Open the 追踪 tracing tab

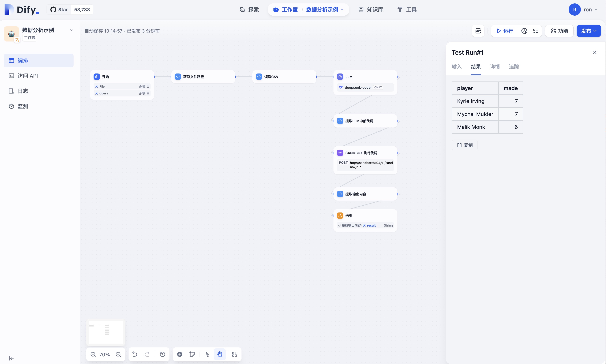pyautogui.click(x=514, y=66)
